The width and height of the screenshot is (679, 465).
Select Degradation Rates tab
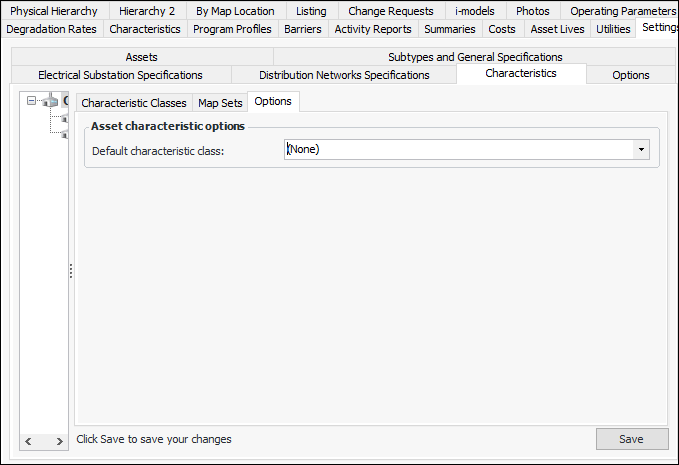coord(52,29)
